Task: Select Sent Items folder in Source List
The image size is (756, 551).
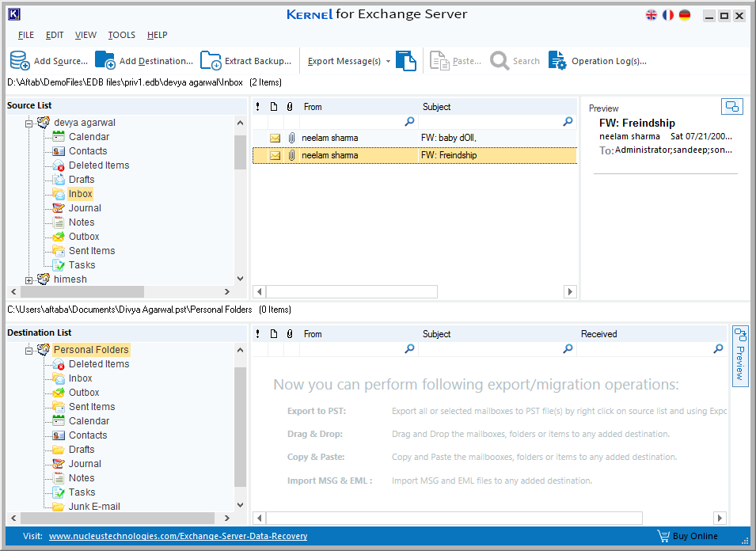Action: click(92, 251)
